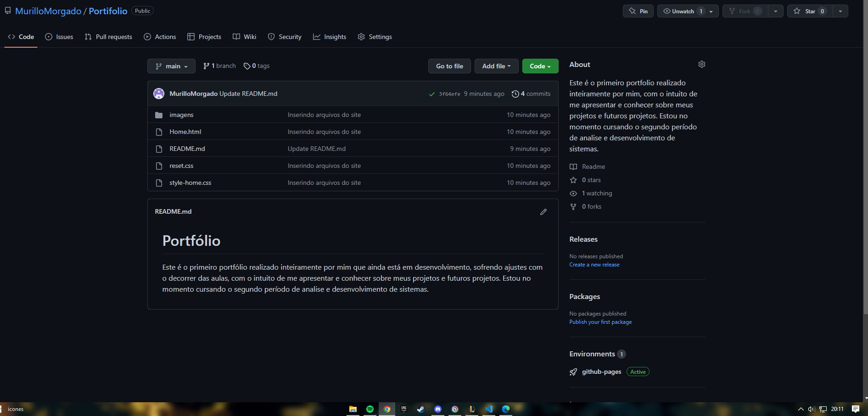Open 'Update README.md' commit message for README.md
This screenshot has width=868, height=416.
click(317, 149)
